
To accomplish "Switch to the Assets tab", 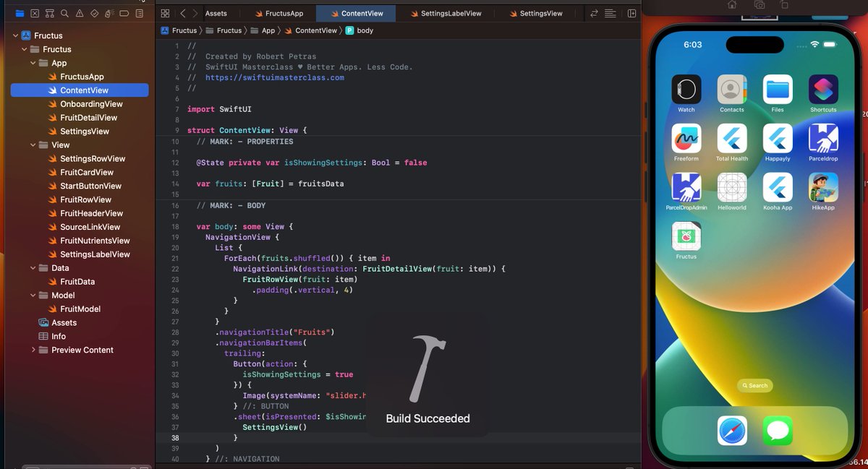I will [x=216, y=13].
